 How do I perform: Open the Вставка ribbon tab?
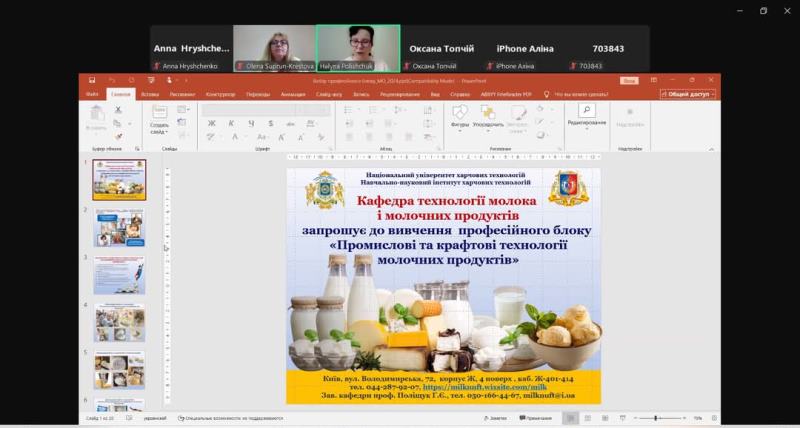150,94
